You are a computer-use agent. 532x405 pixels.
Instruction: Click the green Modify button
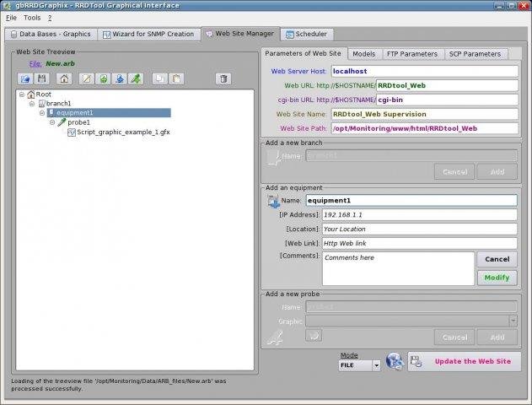497,278
